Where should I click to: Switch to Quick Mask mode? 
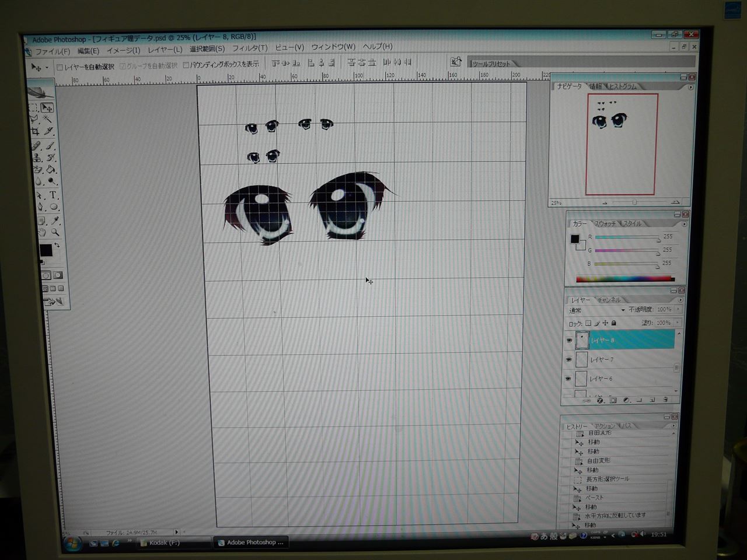click(x=58, y=275)
